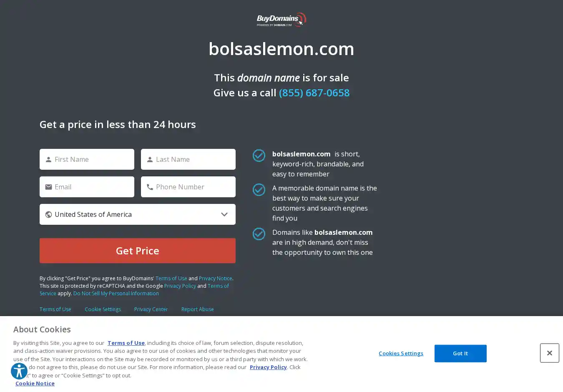Focus the Email input field
This screenshot has width=563, height=392.
click(92, 187)
